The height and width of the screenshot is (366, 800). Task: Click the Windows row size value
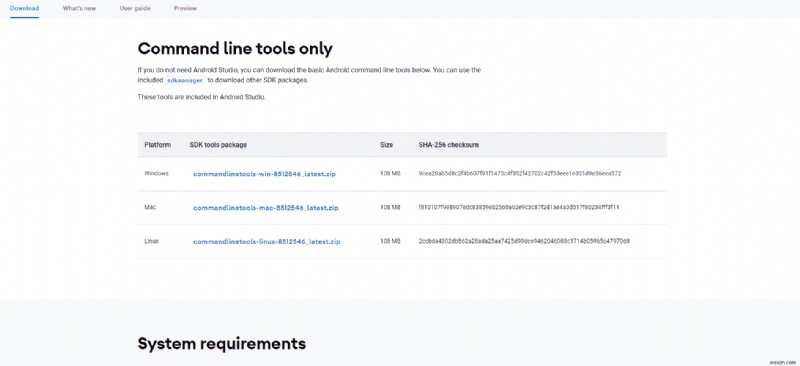pos(390,174)
